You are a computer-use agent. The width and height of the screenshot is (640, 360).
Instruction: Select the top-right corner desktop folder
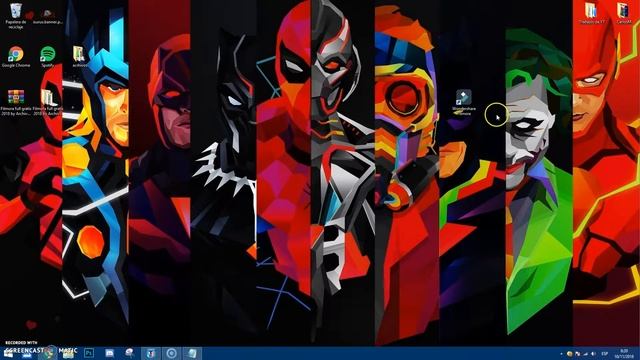(x=623, y=13)
